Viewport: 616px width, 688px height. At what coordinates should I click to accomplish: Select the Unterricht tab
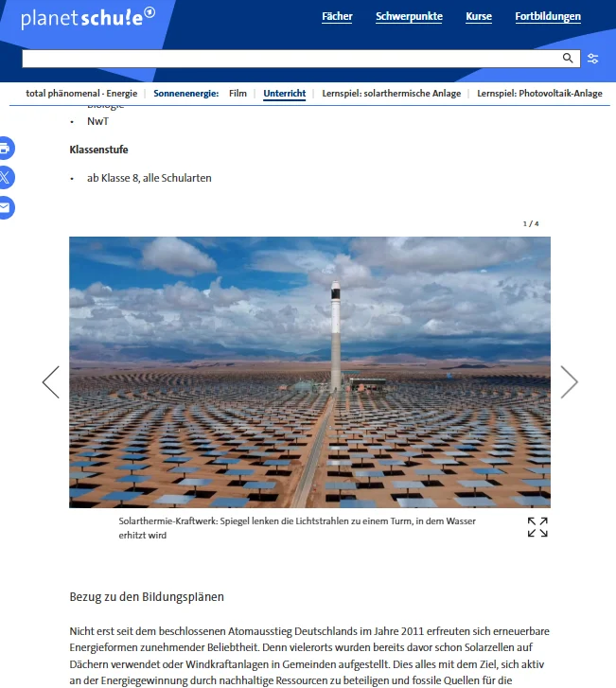tap(284, 94)
